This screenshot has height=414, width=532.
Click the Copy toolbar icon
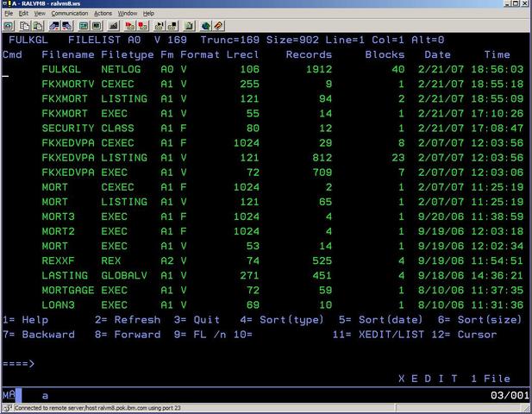point(24,26)
